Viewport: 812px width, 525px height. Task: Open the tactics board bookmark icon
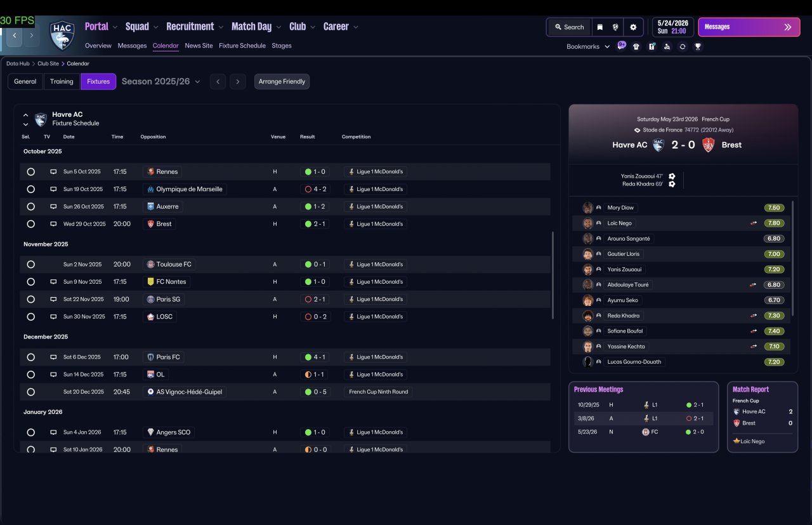(652, 46)
